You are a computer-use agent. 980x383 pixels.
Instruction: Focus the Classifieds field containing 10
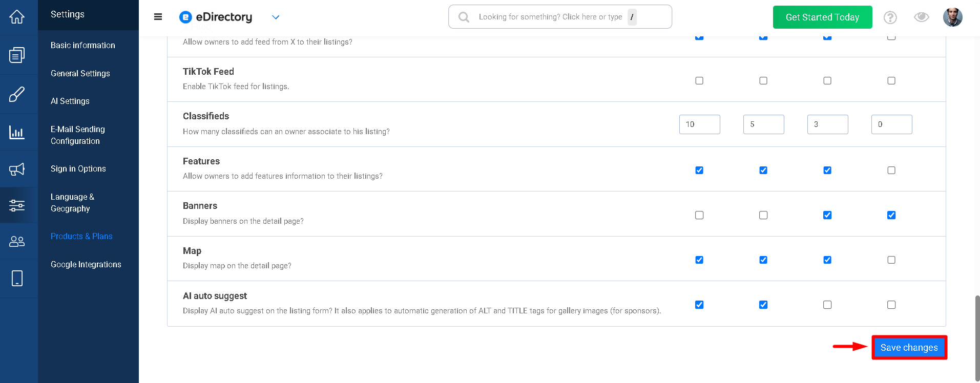[x=700, y=124]
